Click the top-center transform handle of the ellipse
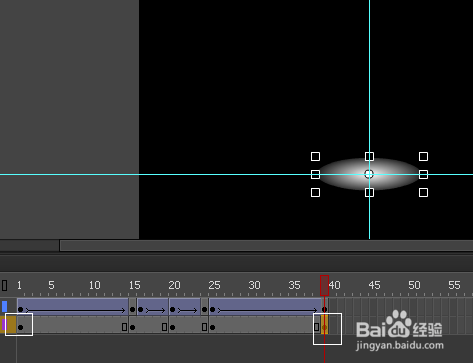The width and height of the screenshot is (473, 363). [x=369, y=156]
